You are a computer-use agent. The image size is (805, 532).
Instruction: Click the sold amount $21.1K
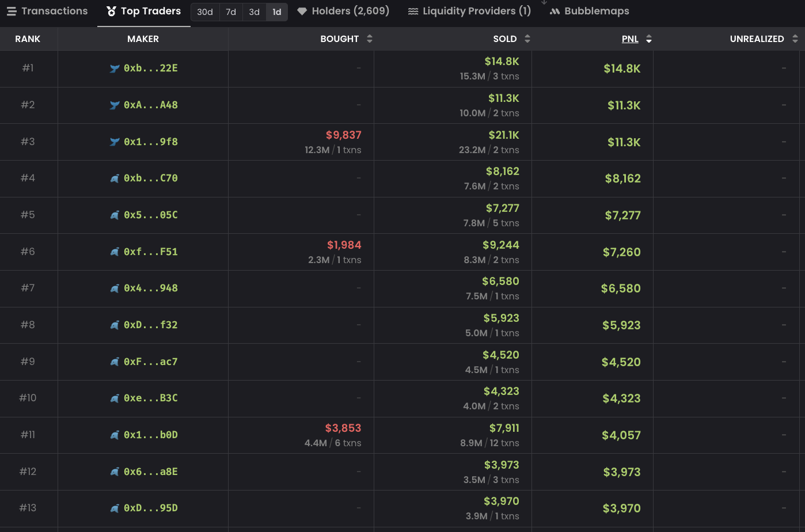click(504, 135)
